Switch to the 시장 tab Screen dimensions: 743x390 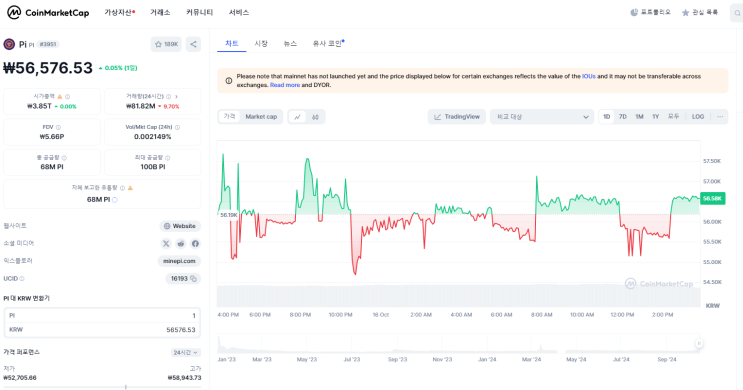261,44
